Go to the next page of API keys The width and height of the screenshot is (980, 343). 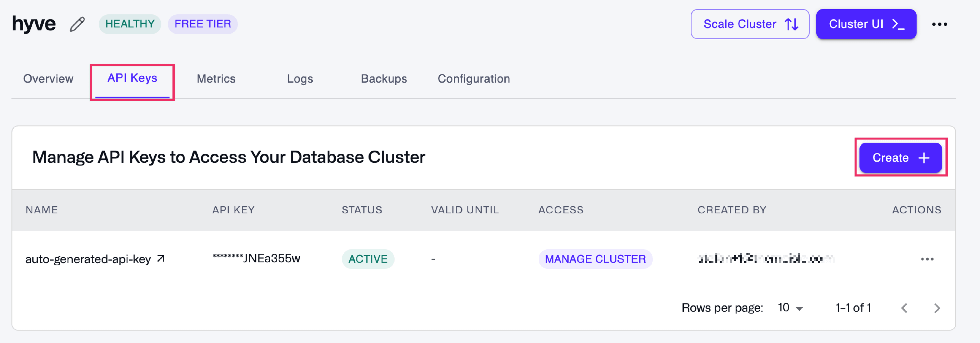click(x=937, y=308)
